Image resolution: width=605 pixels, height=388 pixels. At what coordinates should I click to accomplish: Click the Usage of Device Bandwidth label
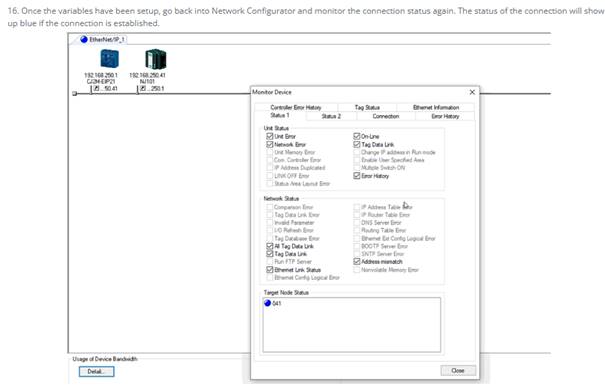pyautogui.click(x=105, y=359)
